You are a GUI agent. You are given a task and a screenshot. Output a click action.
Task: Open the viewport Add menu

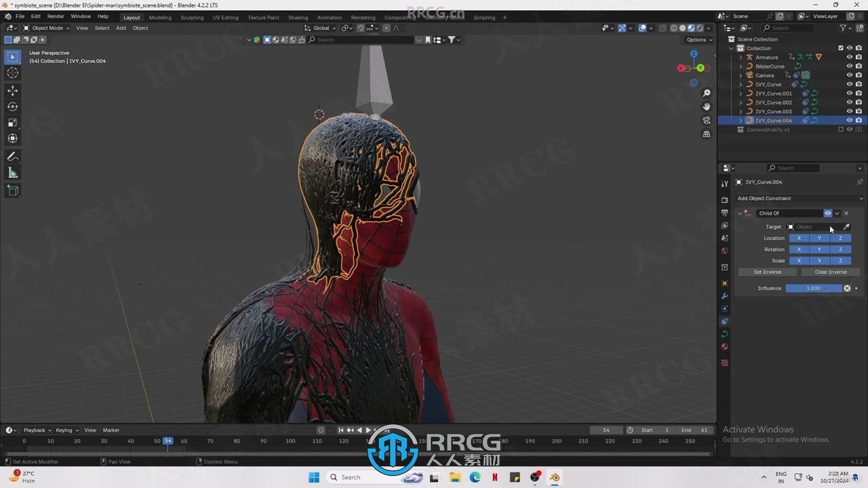click(121, 28)
